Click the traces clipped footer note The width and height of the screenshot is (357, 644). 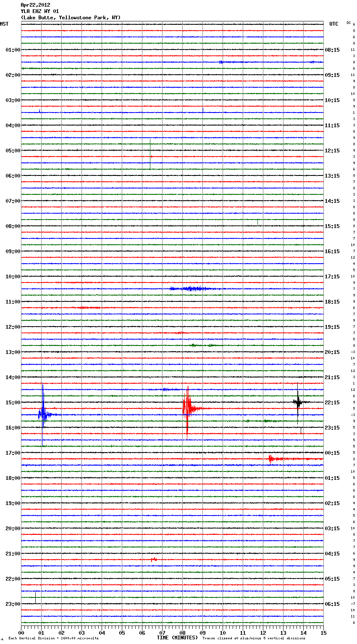254,639
